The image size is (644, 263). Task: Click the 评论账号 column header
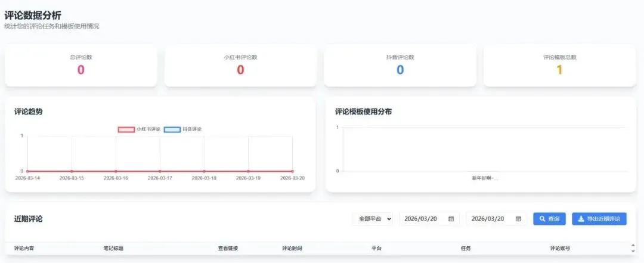pos(560,248)
